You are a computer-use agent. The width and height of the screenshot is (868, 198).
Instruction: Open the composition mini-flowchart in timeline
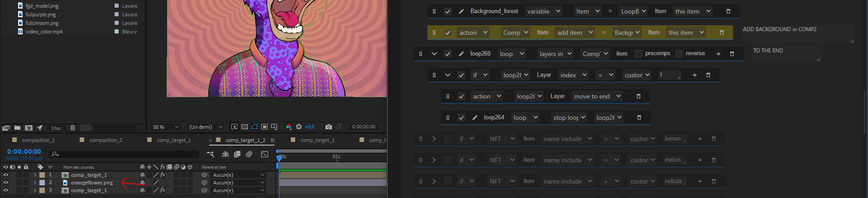point(210,154)
